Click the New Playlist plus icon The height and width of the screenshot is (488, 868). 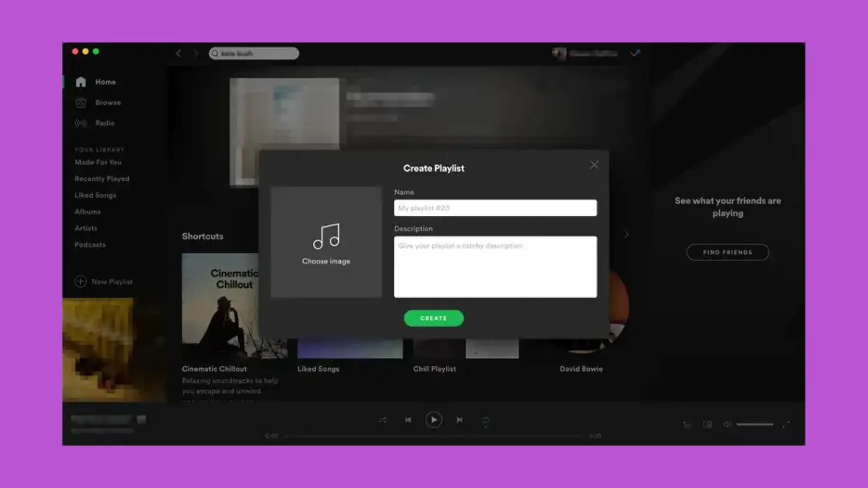pos(80,282)
